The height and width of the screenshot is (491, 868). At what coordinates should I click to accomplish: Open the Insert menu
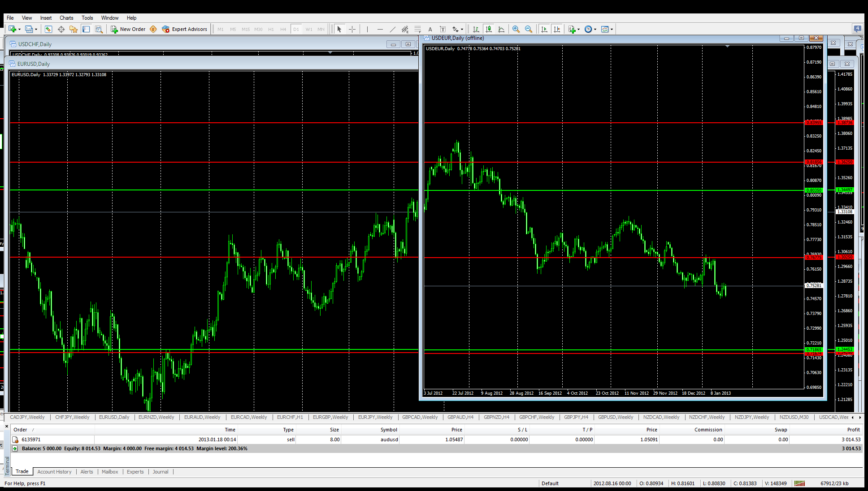pyautogui.click(x=46, y=18)
